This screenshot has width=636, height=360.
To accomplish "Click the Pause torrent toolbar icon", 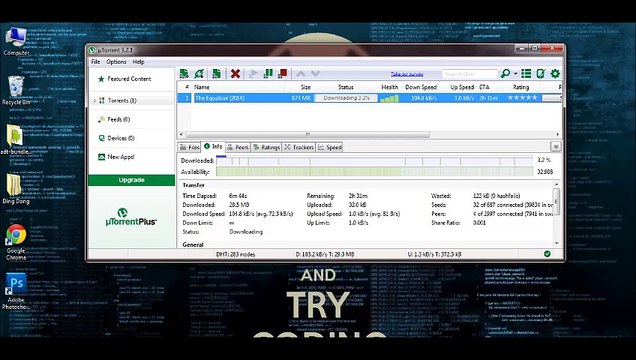I will [x=268, y=73].
